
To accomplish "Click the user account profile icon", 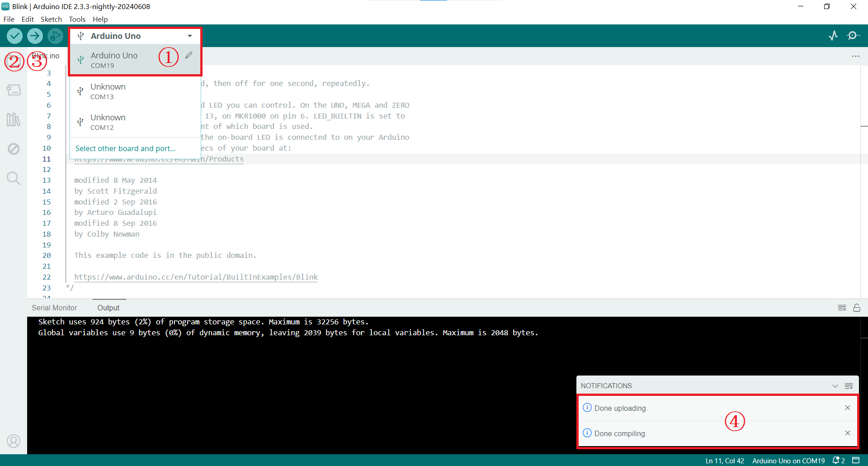I will (14, 441).
